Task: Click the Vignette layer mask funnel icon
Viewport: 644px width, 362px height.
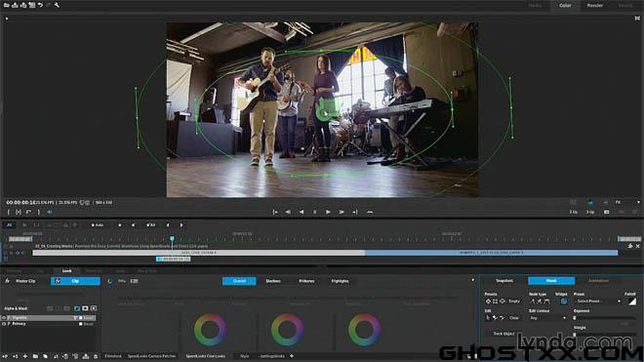Action: 75,318
